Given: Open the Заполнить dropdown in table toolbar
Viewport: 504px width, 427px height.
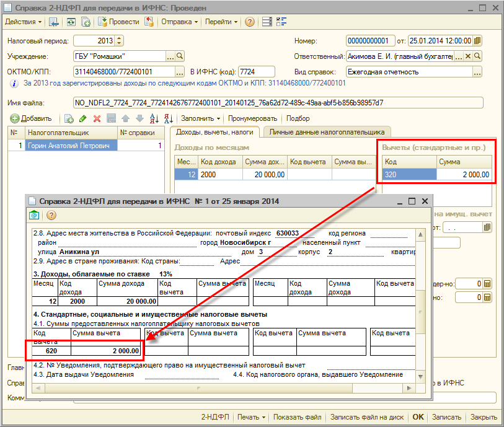Looking at the screenshot, I should 200,118.
